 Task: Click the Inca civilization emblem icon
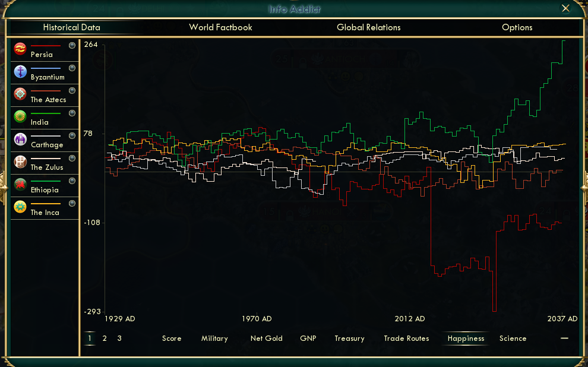pyautogui.click(x=20, y=207)
